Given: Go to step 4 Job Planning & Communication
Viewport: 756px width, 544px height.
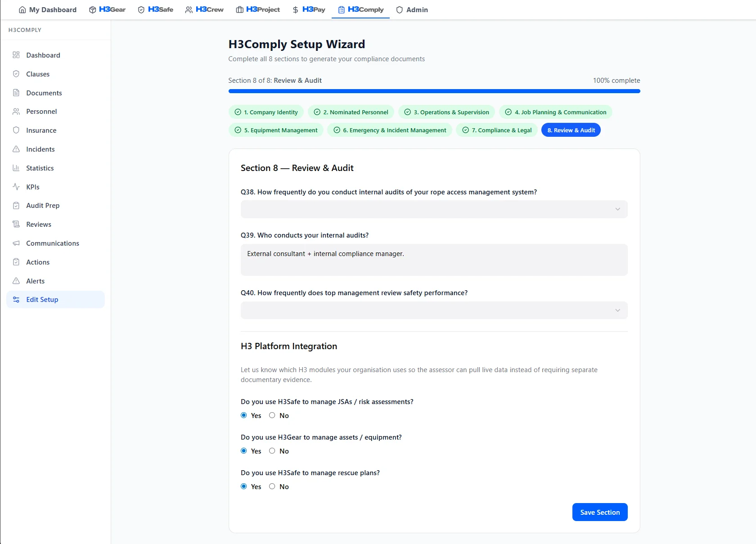Looking at the screenshot, I should [x=555, y=112].
